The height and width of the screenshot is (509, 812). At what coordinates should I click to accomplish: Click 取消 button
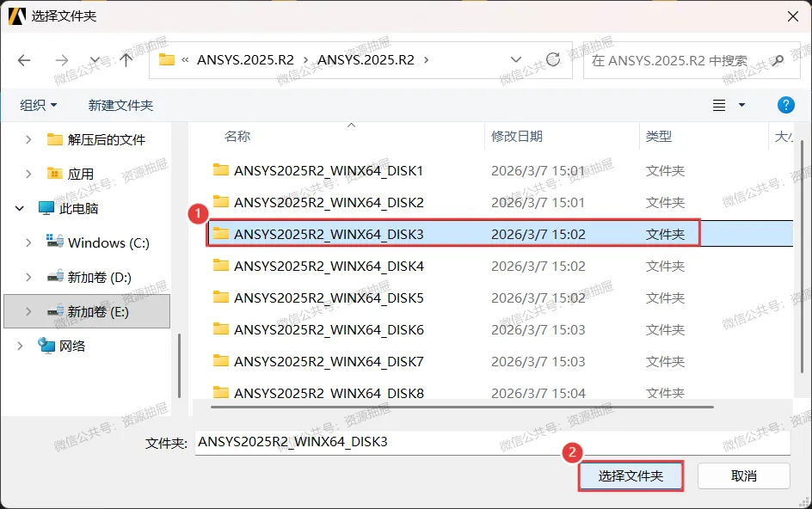coord(744,475)
